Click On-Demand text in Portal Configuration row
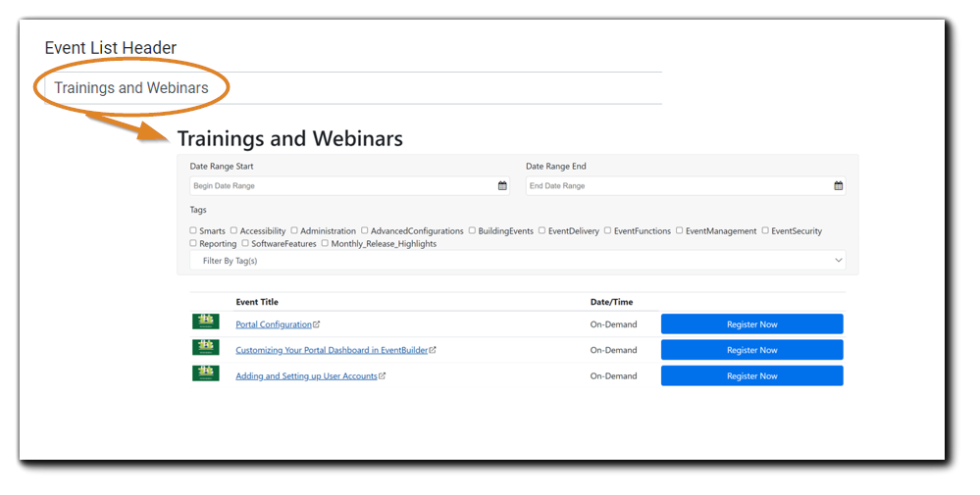 (613, 324)
